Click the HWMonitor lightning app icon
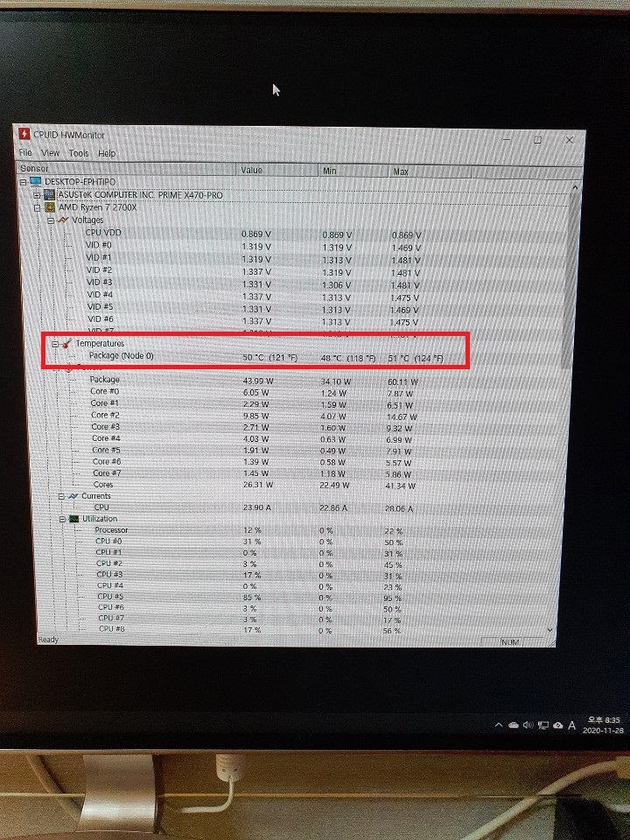The height and width of the screenshot is (840, 630). click(x=24, y=133)
